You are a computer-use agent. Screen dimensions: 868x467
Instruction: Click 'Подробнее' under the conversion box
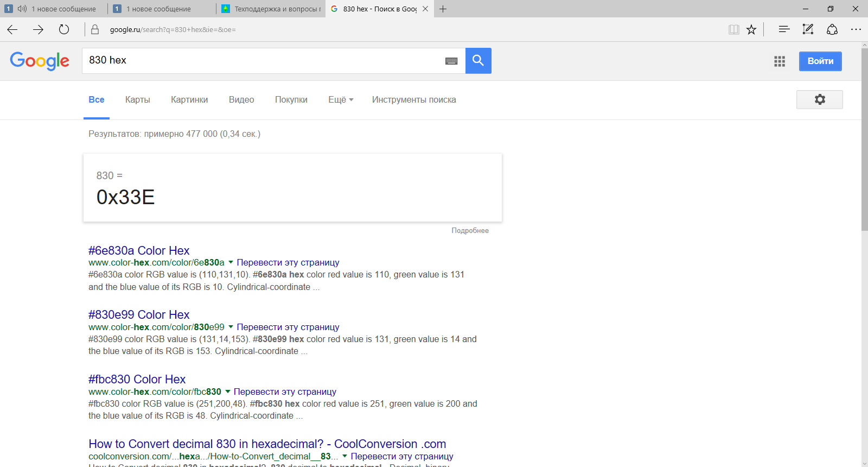(470, 231)
